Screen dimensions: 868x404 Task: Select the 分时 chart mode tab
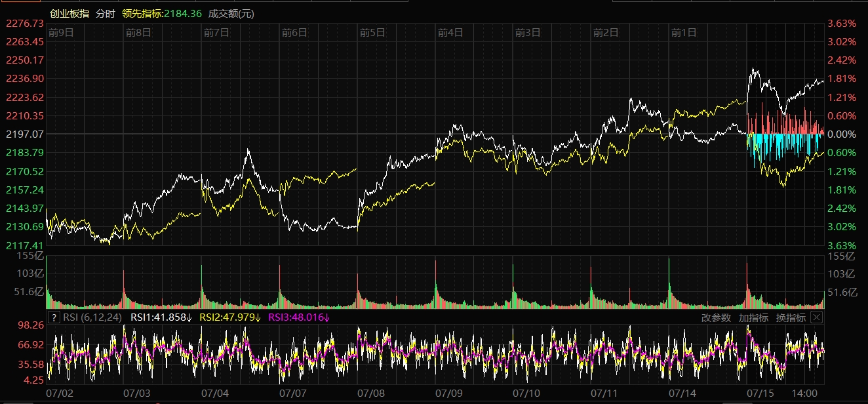click(x=105, y=14)
